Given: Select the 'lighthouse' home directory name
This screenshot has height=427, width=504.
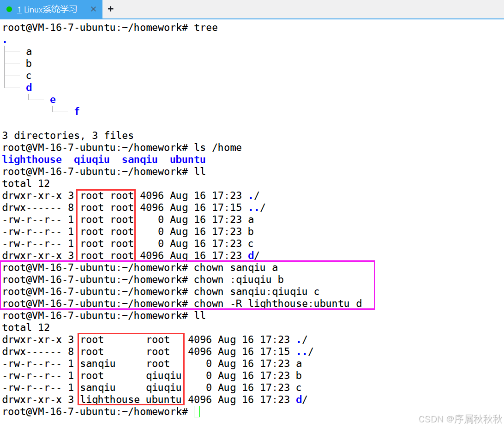Looking at the screenshot, I should [x=32, y=159].
